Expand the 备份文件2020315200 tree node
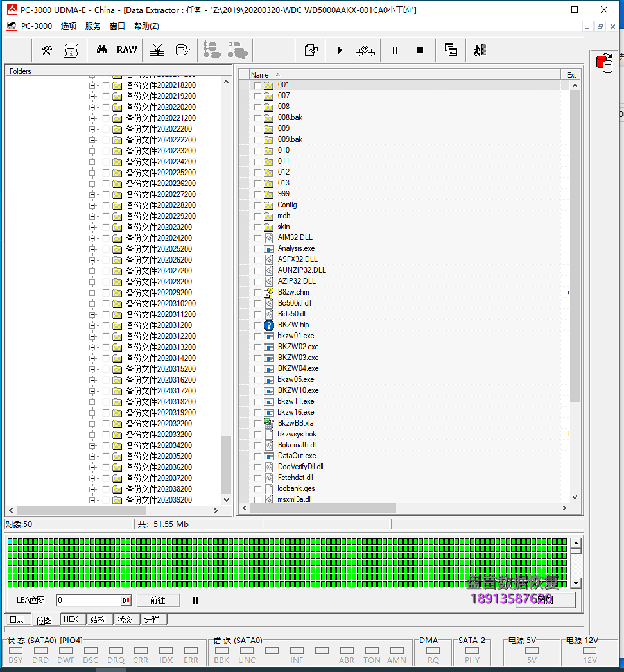624x672 pixels. tap(92, 369)
